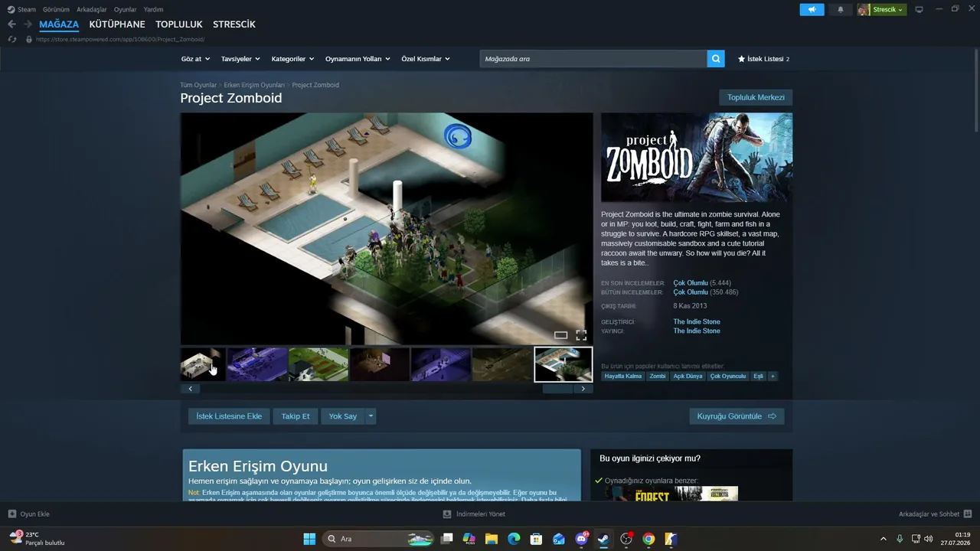Open the Topluluk Merkezi button
The image size is (980, 551).
756,98
